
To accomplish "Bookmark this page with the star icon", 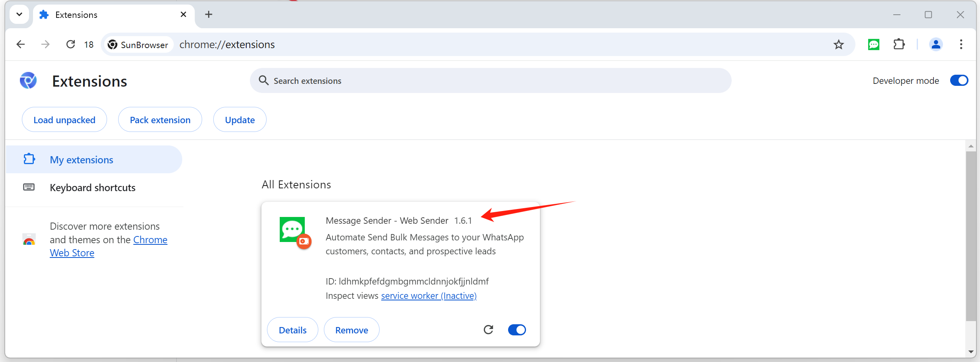I will click(x=838, y=45).
